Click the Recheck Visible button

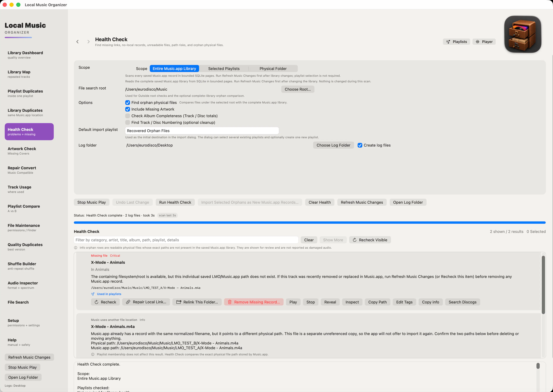click(370, 240)
